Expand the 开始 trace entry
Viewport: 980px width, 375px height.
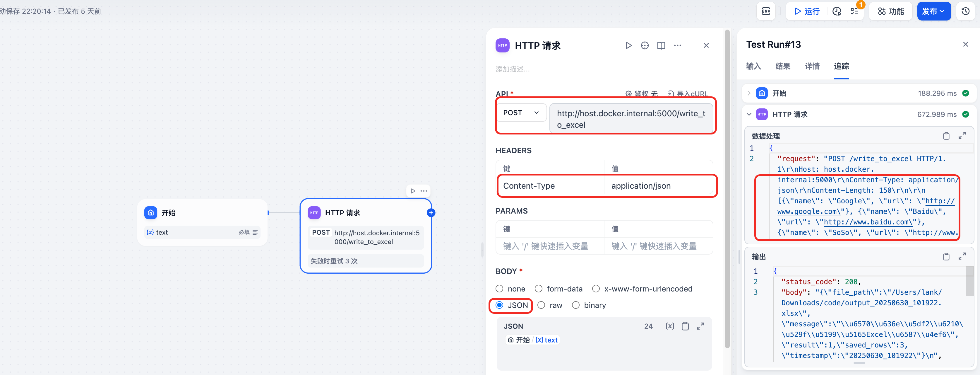(749, 93)
